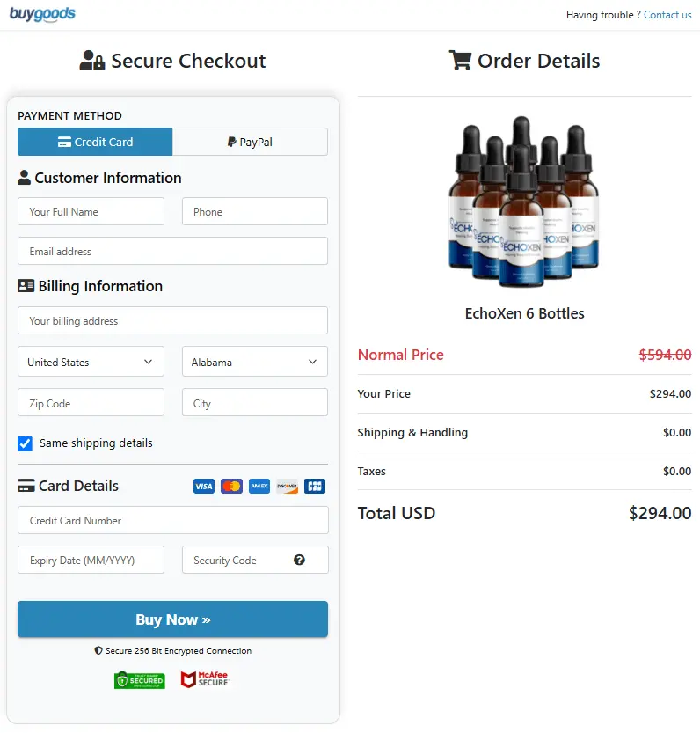700x733 pixels.
Task: Click the JCB card icon
Action: 315,486
